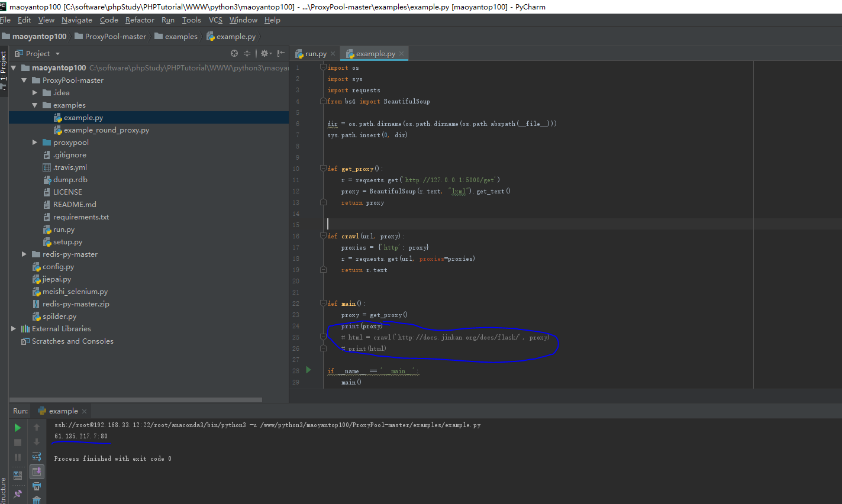Screen dimensions: 842x504
Task: Select README.md in the project tree
Action: click(75, 205)
